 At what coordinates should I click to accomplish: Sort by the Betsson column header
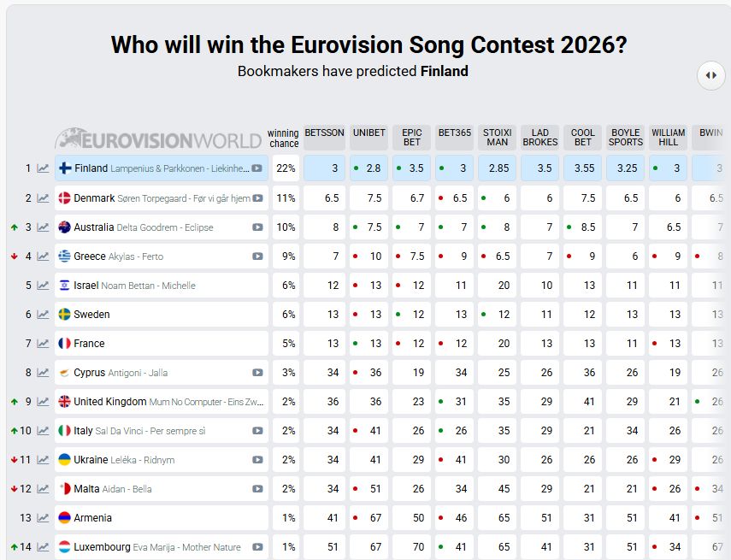coord(324,133)
